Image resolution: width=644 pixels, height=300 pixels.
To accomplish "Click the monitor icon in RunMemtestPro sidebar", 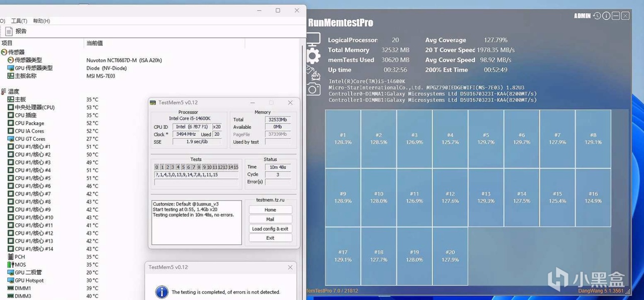I will 313,39.
